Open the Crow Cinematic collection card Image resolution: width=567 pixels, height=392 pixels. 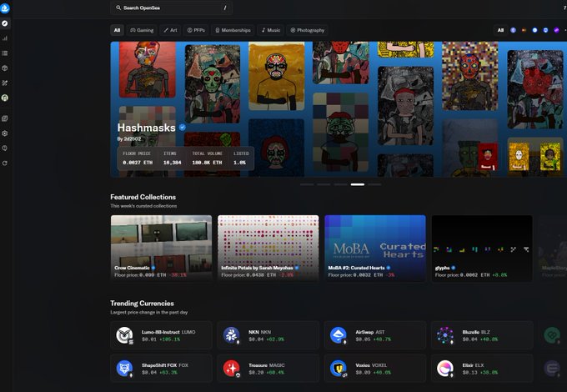161,247
